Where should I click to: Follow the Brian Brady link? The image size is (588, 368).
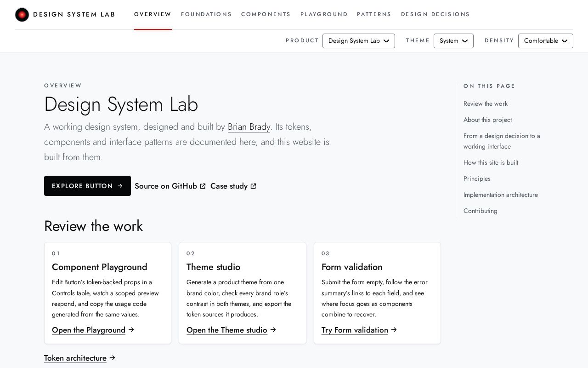point(249,127)
